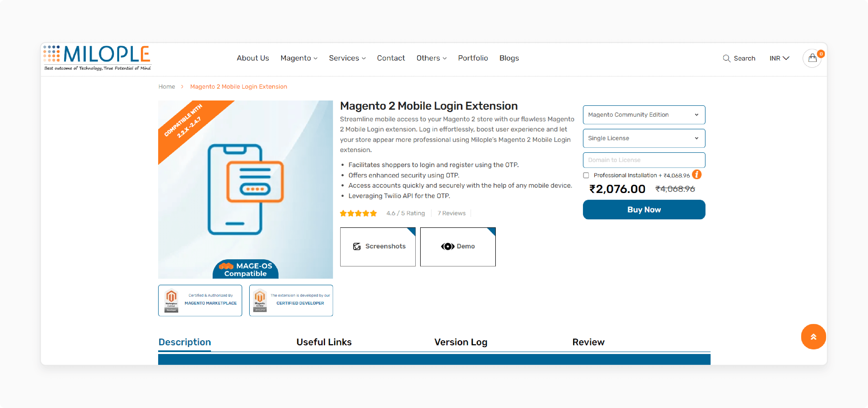Expand the Single License dropdown

644,138
